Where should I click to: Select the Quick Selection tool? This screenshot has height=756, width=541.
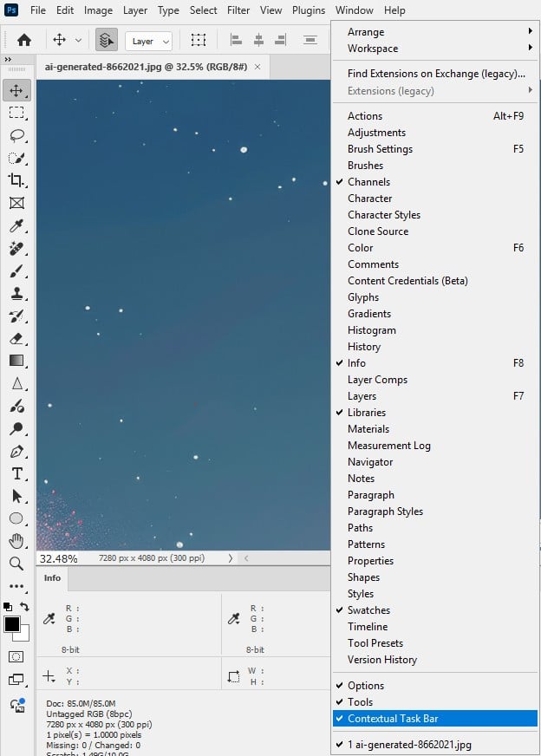click(16, 158)
